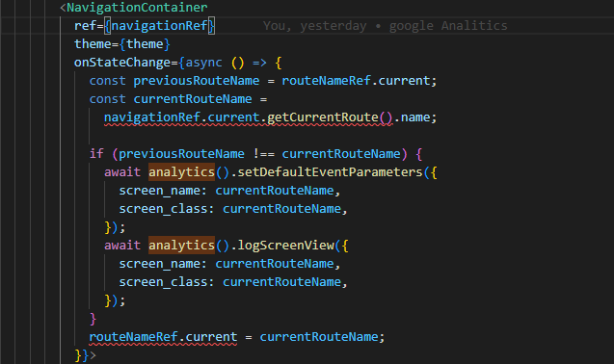
Task: Click screen_class key under logScreenView
Action: 163,282
